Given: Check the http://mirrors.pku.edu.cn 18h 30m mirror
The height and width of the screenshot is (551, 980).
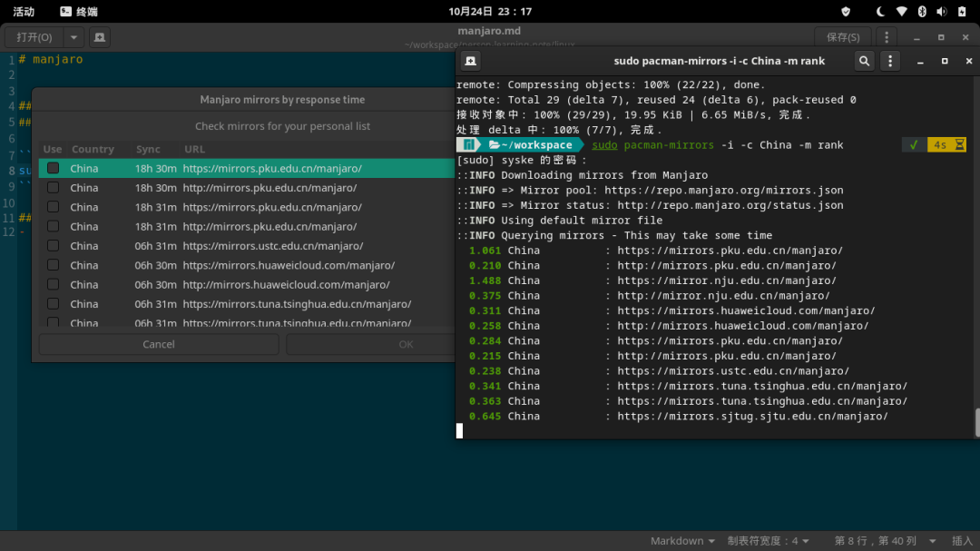Looking at the screenshot, I should 54,188.
